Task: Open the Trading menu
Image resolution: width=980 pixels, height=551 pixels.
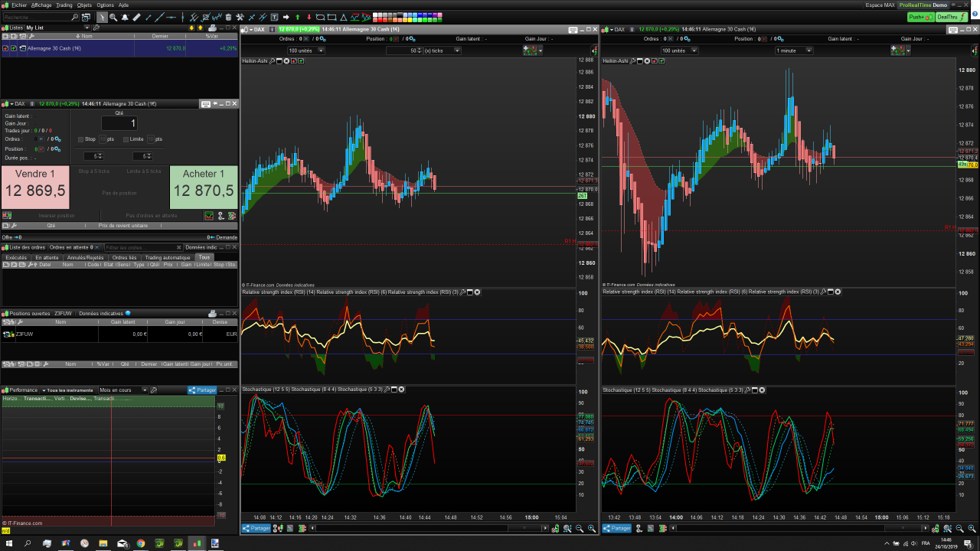Action: point(64,5)
